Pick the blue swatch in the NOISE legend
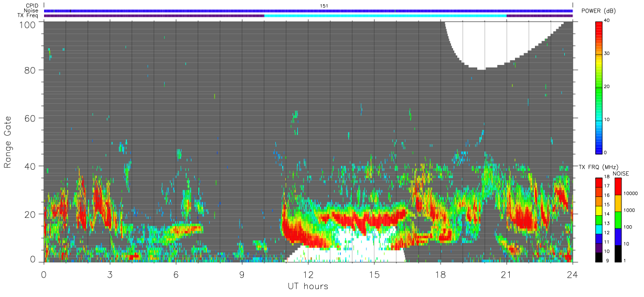The width and height of the screenshot is (644, 297). pyautogui.click(x=618, y=236)
